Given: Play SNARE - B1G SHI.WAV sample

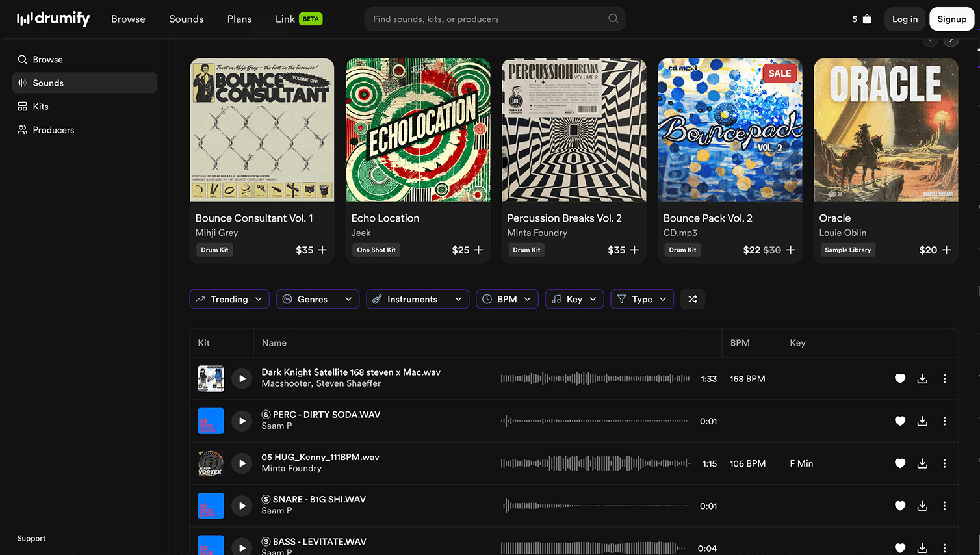Looking at the screenshot, I should pos(242,506).
